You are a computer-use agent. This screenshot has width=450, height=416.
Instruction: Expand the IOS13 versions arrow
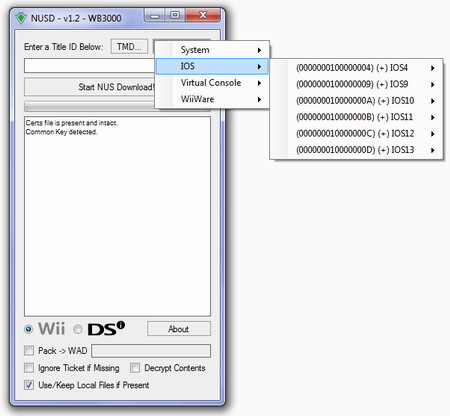pos(433,150)
